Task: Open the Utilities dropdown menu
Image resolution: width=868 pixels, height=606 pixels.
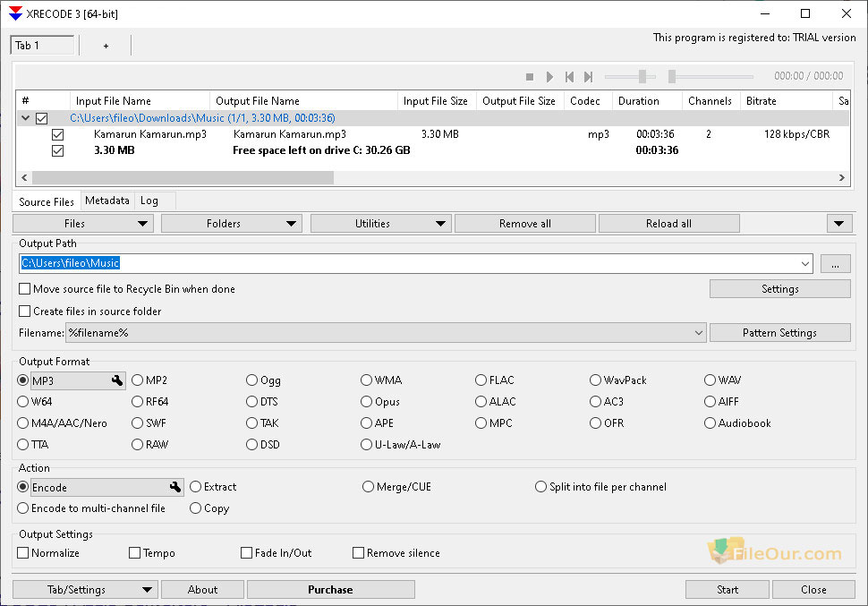Action: point(381,224)
